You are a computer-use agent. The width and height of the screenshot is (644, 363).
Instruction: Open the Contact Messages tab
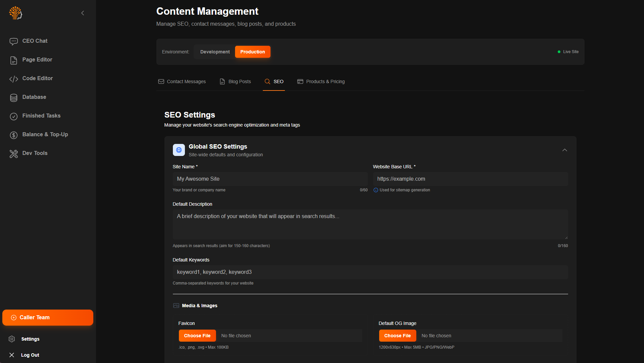[182, 81]
